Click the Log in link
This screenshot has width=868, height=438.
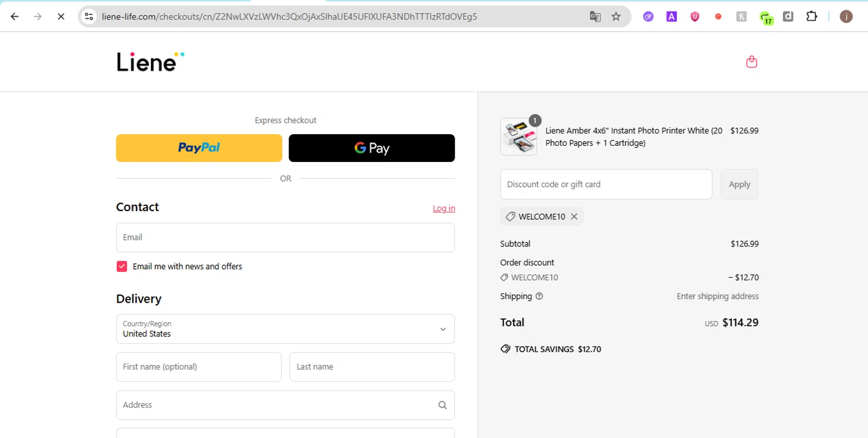[444, 208]
